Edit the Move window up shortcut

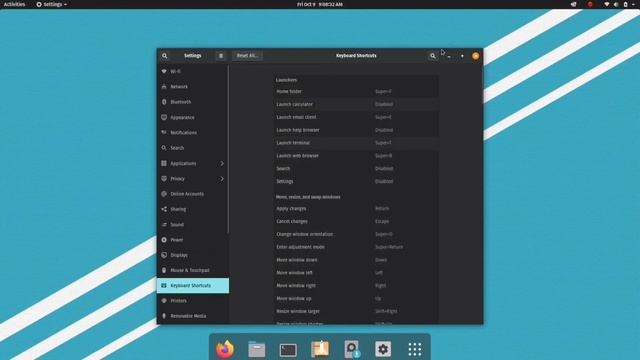tap(356, 298)
